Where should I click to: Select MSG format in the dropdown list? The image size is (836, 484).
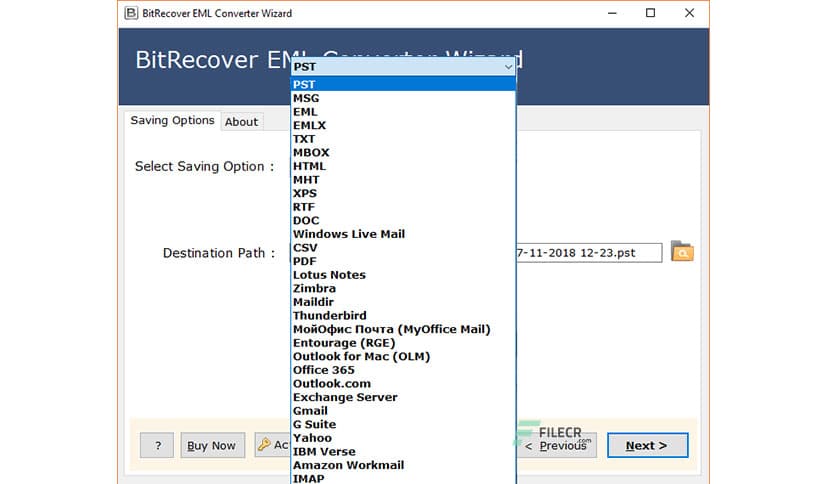click(x=404, y=98)
